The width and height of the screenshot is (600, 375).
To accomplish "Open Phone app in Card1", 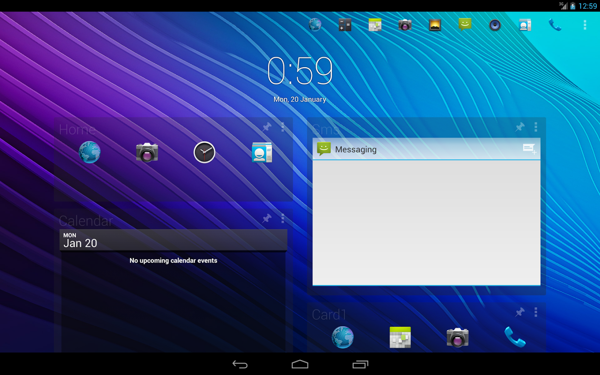I will (x=515, y=337).
